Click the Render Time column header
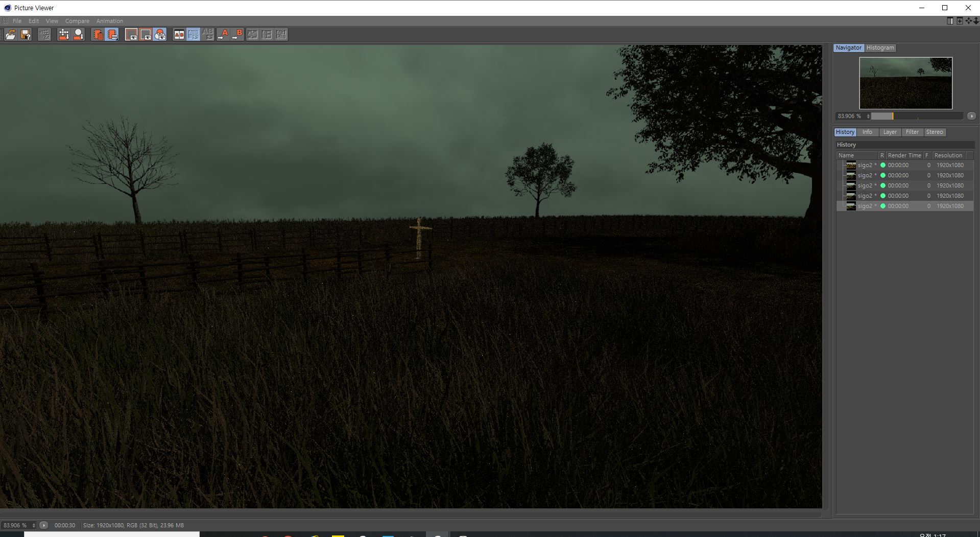 point(904,155)
